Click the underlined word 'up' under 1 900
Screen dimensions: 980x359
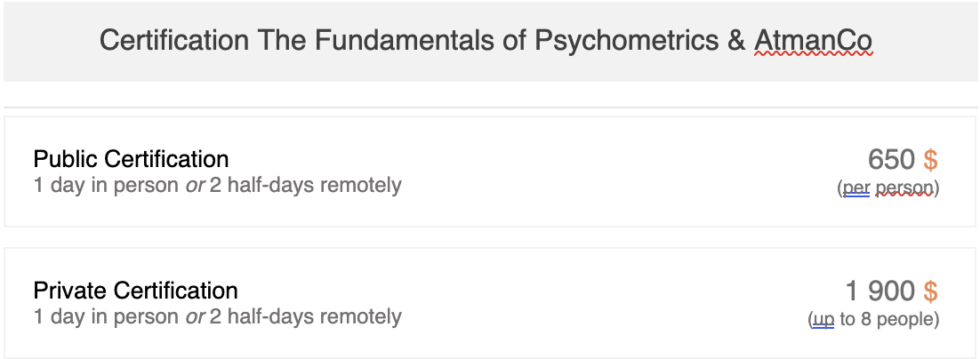pyautogui.click(x=823, y=320)
